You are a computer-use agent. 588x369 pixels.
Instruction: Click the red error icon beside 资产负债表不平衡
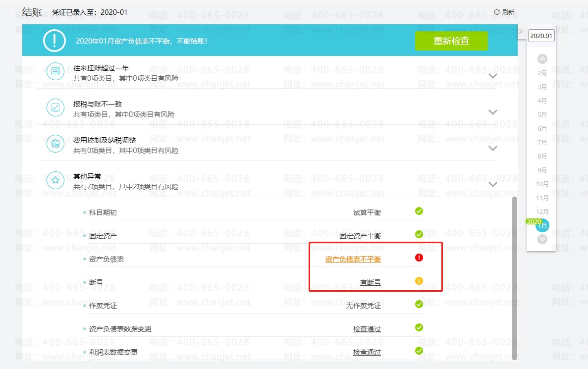pyautogui.click(x=419, y=258)
